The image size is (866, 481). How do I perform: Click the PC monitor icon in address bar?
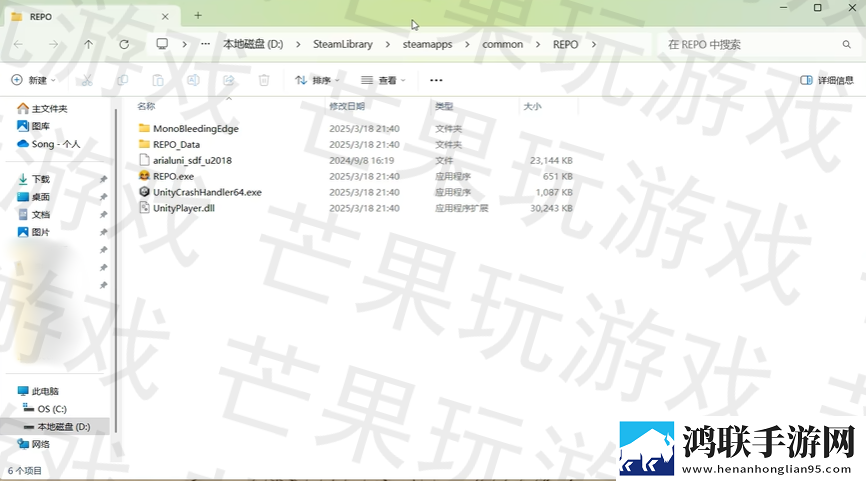pyautogui.click(x=162, y=44)
